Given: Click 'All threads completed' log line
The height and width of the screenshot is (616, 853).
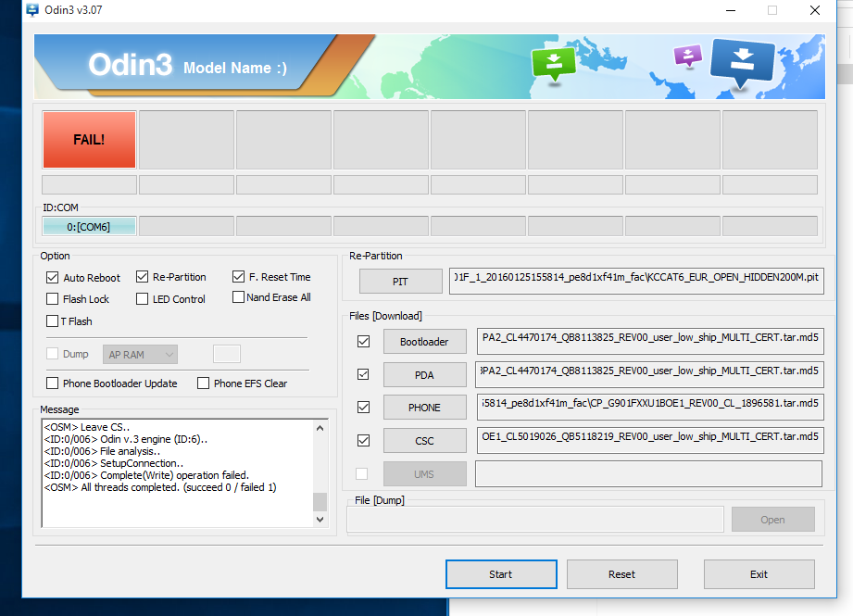Looking at the screenshot, I should [x=160, y=487].
